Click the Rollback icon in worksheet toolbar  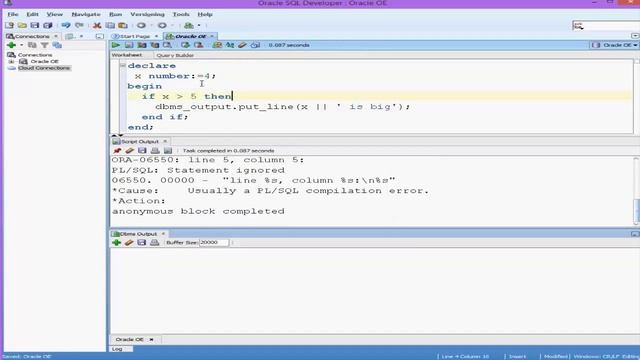(x=198, y=45)
